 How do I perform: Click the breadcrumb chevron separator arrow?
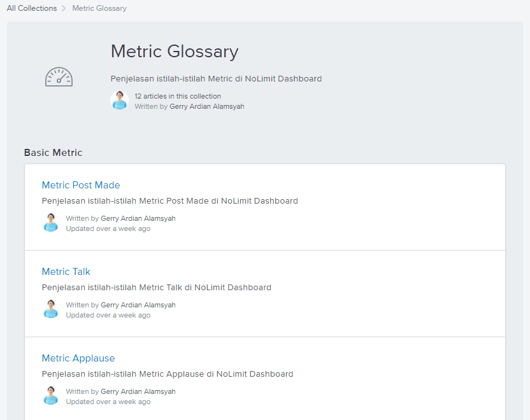pos(64,8)
